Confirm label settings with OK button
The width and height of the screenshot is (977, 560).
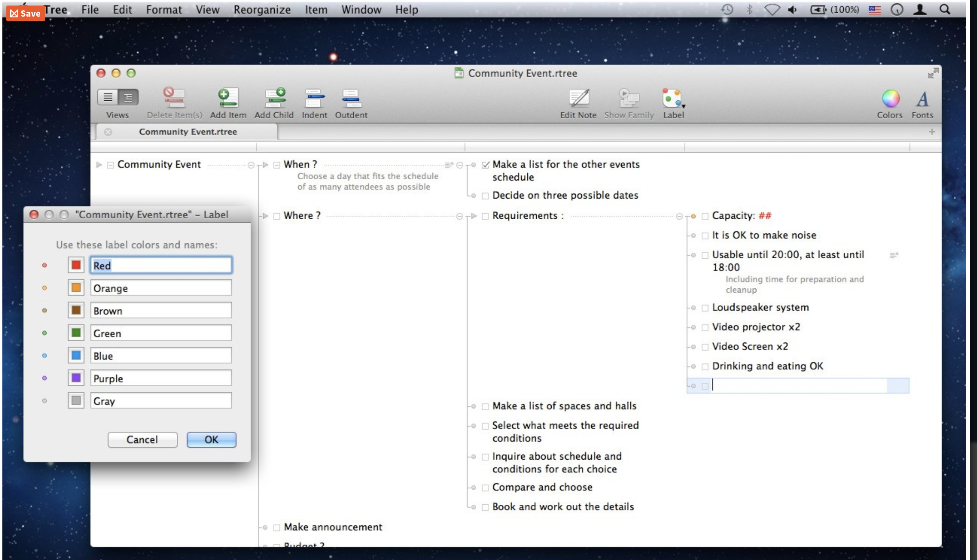(211, 440)
